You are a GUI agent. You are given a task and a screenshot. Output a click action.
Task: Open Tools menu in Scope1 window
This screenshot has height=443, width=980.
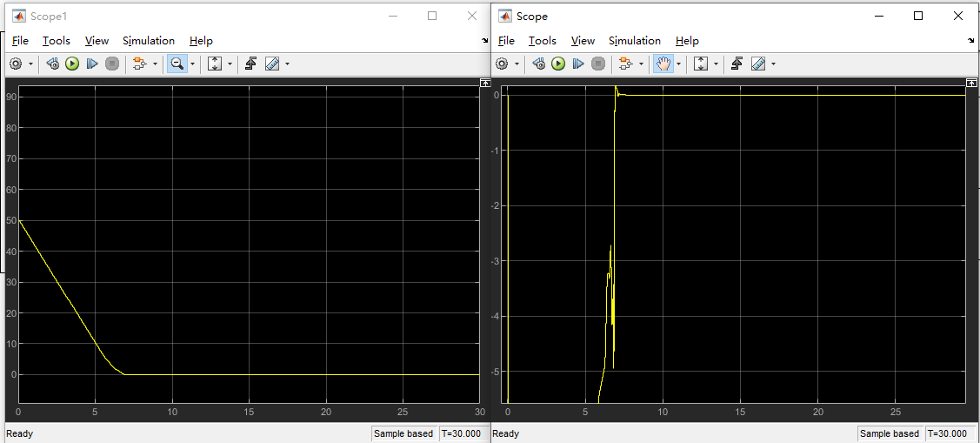pos(57,41)
